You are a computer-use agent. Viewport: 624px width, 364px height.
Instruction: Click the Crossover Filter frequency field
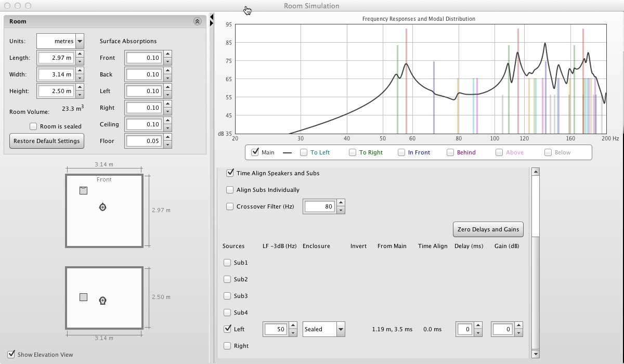pyautogui.click(x=320, y=206)
